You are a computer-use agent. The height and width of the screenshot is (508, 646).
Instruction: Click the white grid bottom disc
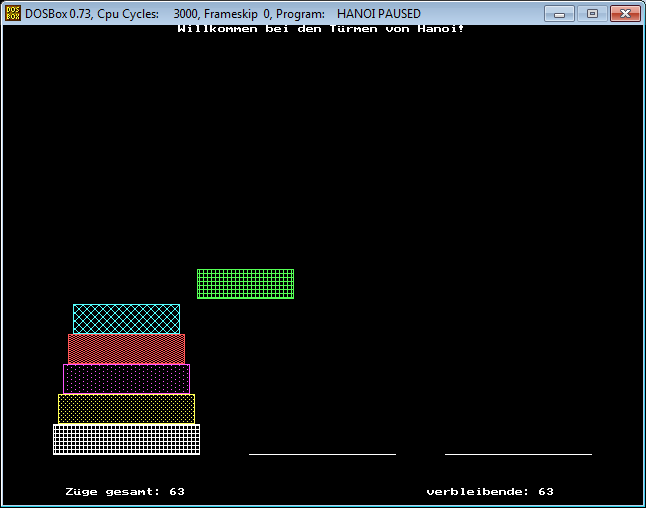[126, 439]
